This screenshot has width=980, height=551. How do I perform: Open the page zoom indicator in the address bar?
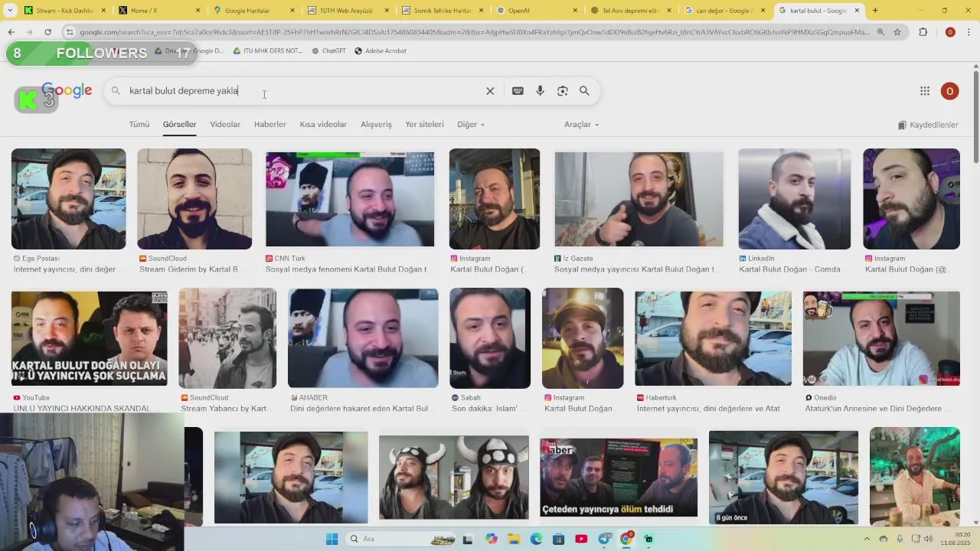pyautogui.click(x=880, y=32)
